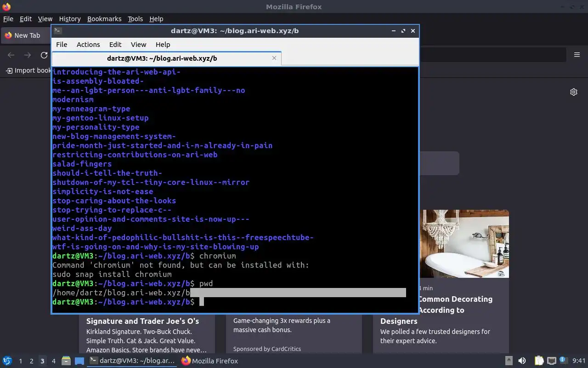Close the terminal window
The height and width of the screenshot is (368, 588).
point(413,31)
